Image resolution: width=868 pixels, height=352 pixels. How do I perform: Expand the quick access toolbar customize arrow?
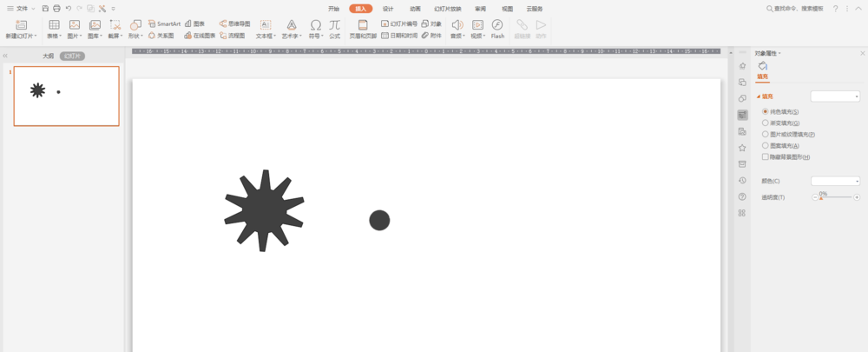114,9
